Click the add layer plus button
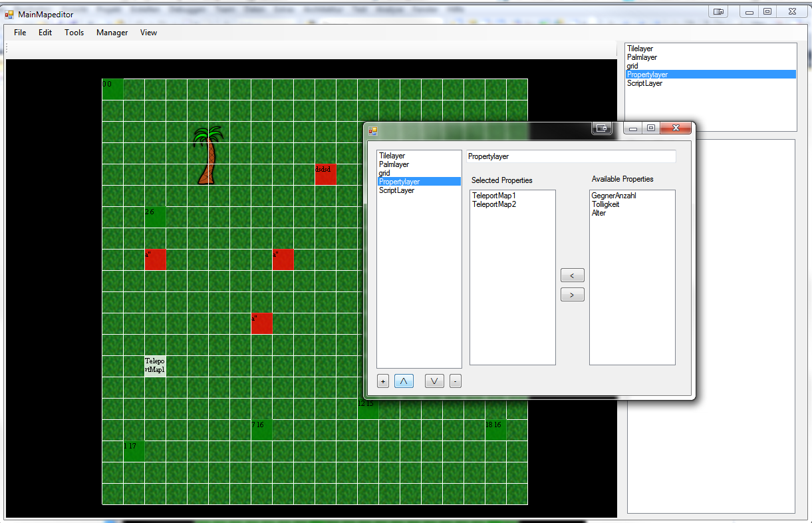This screenshot has width=812, height=523. click(383, 381)
